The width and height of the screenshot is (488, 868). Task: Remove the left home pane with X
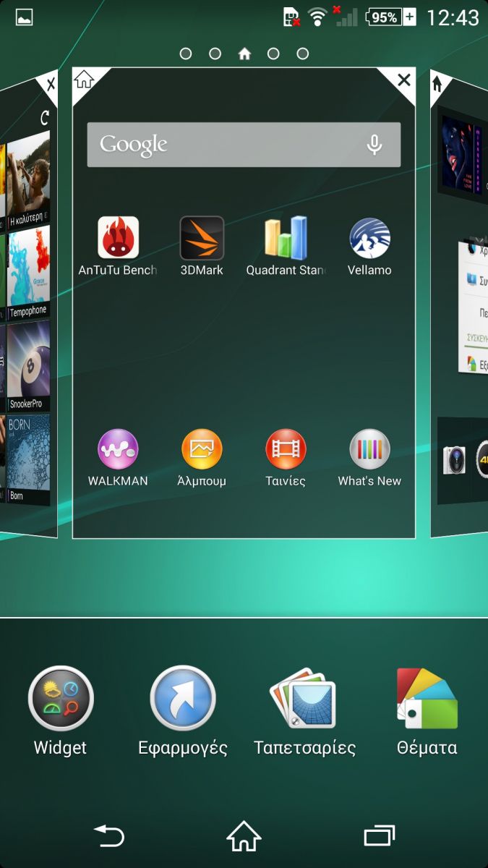pos(50,85)
